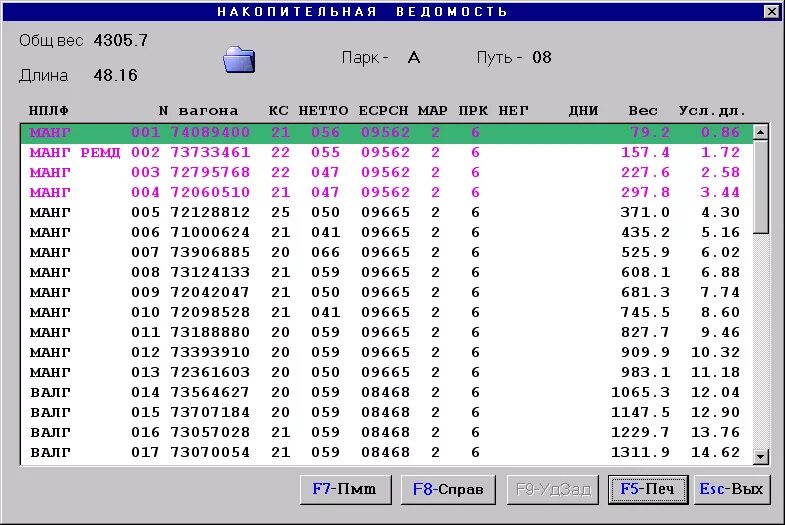The image size is (785, 525).
Task: Open F8-Справ reference button
Action: (448, 489)
